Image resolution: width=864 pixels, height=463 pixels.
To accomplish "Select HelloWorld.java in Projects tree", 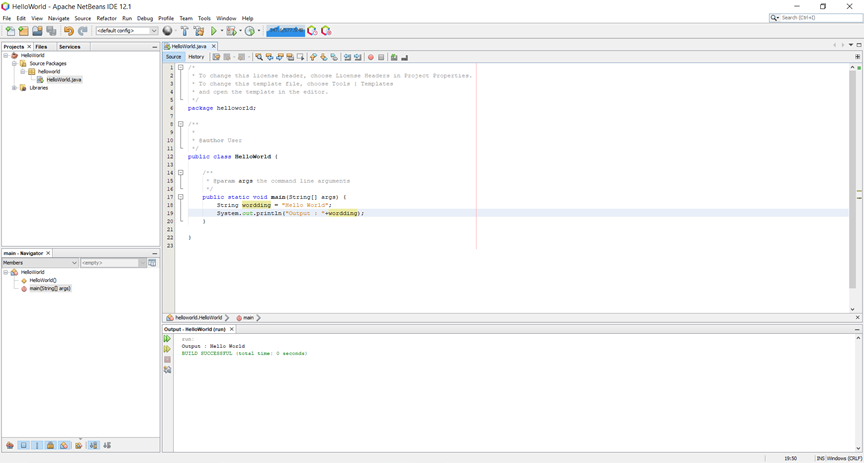I will pyautogui.click(x=64, y=80).
